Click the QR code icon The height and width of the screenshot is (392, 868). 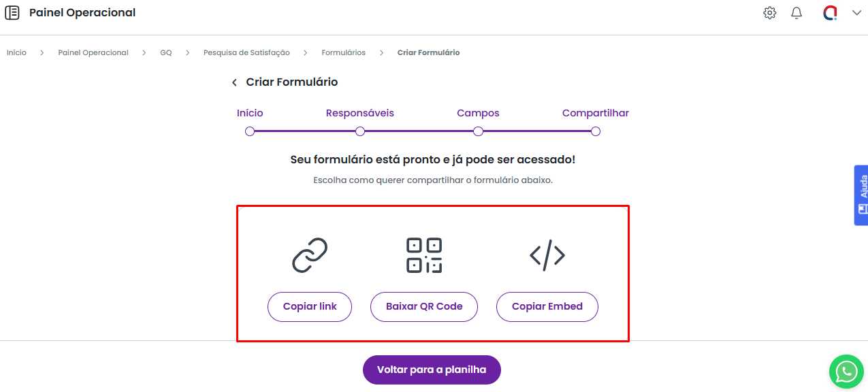click(424, 255)
